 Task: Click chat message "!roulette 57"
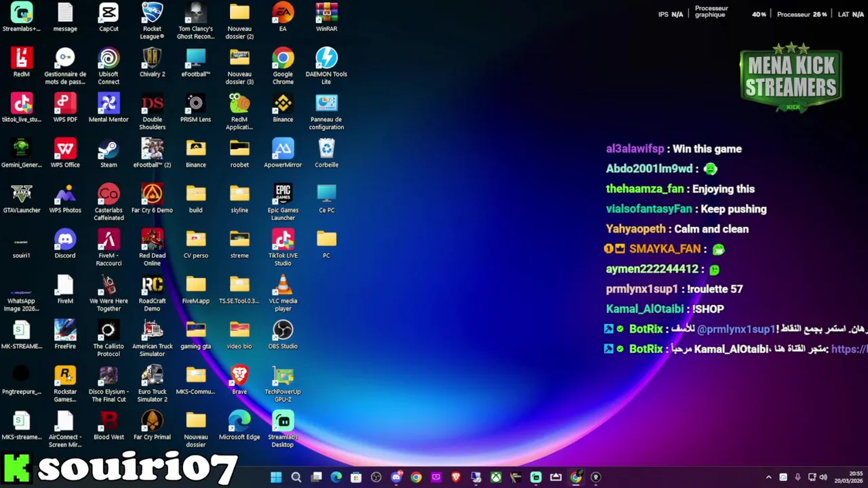point(715,289)
